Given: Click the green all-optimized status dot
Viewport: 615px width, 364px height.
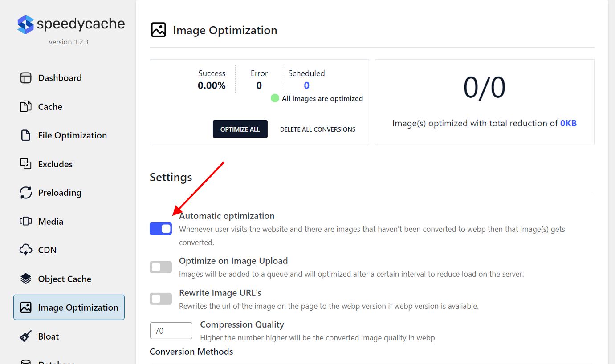Looking at the screenshot, I should click(275, 98).
